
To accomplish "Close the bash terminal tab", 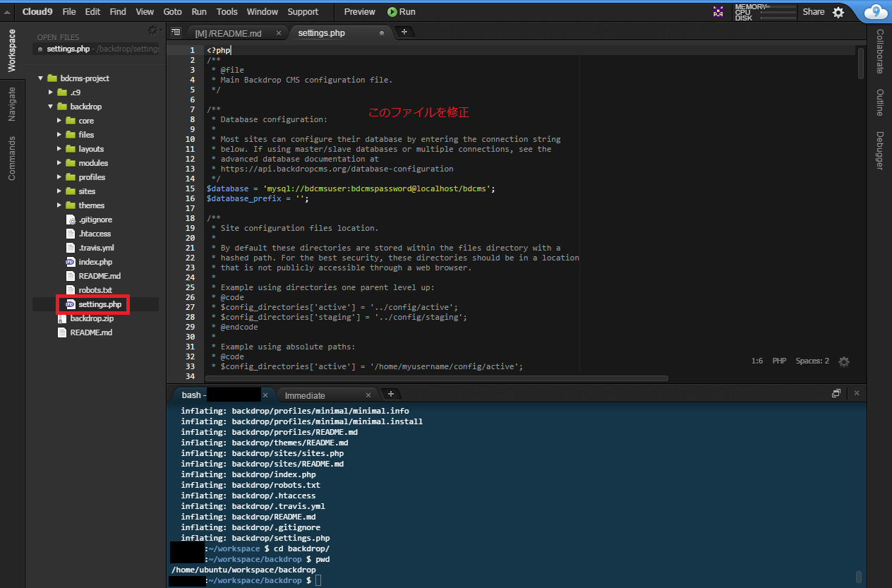I will pyautogui.click(x=266, y=395).
